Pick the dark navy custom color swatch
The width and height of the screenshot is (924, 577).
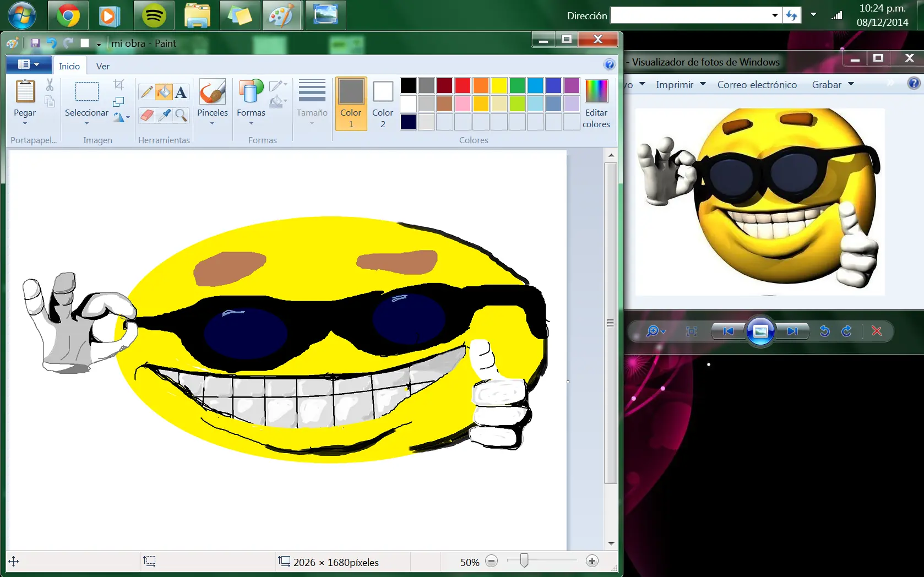point(408,122)
